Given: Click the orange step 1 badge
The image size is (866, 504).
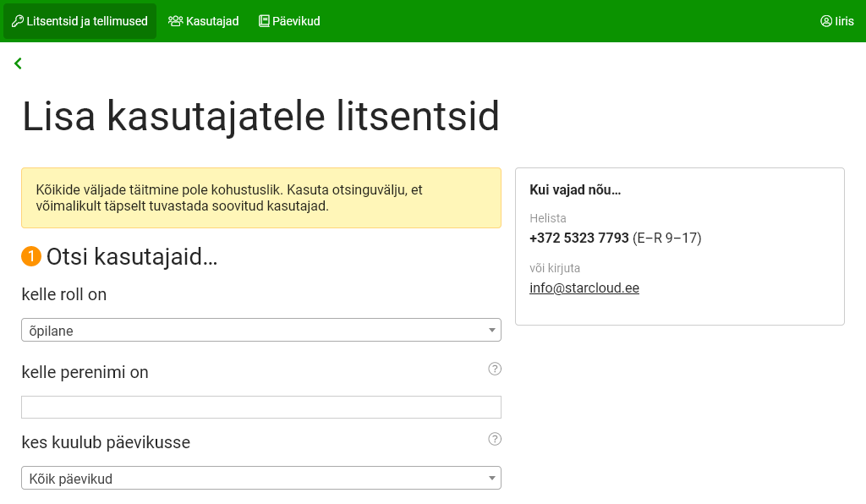Looking at the screenshot, I should coord(31,257).
